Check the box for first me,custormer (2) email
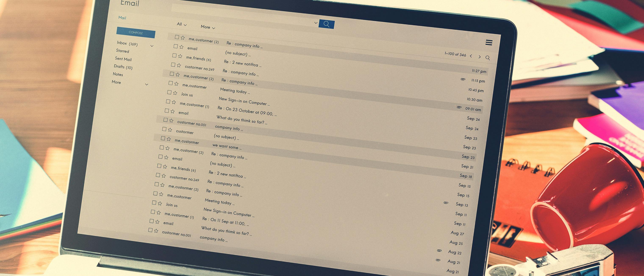644x276 pixels. (177, 37)
